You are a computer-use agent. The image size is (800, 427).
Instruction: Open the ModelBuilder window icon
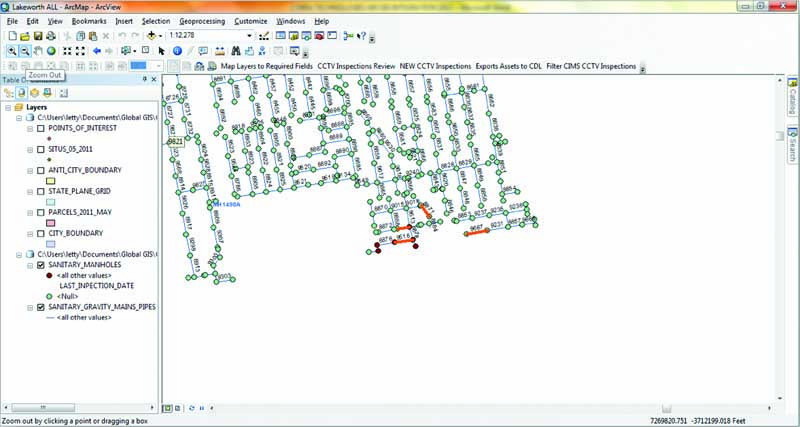tap(349, 36)
